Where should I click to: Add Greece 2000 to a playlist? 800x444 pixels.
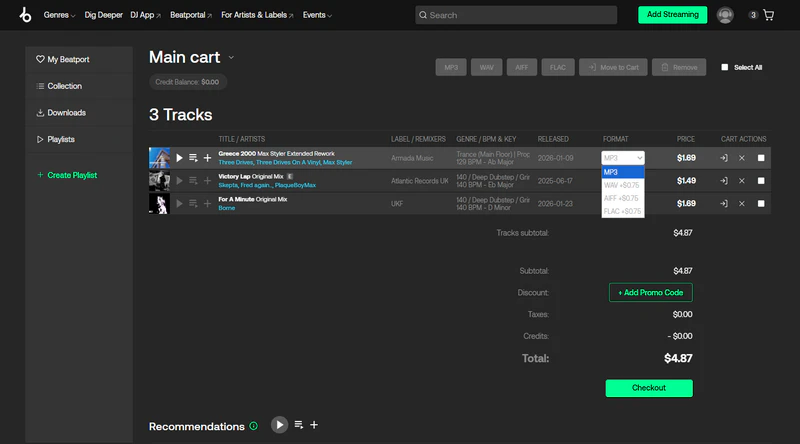(x=208, y=158)
